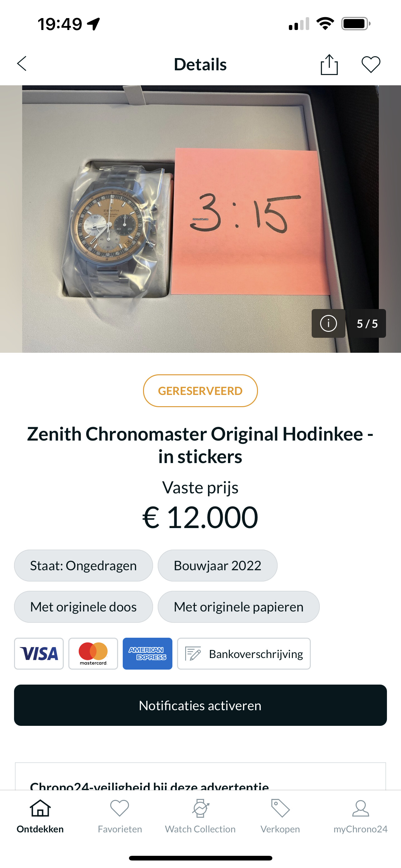Tap Notificaties activeren button

(200, 705)
